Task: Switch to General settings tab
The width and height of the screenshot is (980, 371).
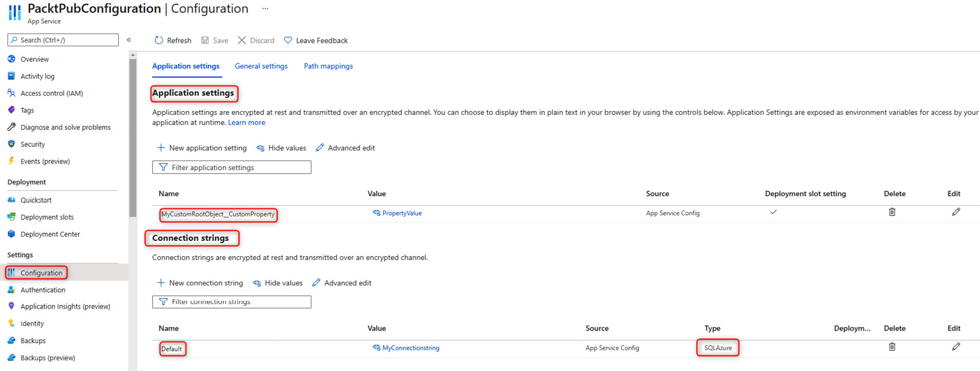Action: (261, 66)
